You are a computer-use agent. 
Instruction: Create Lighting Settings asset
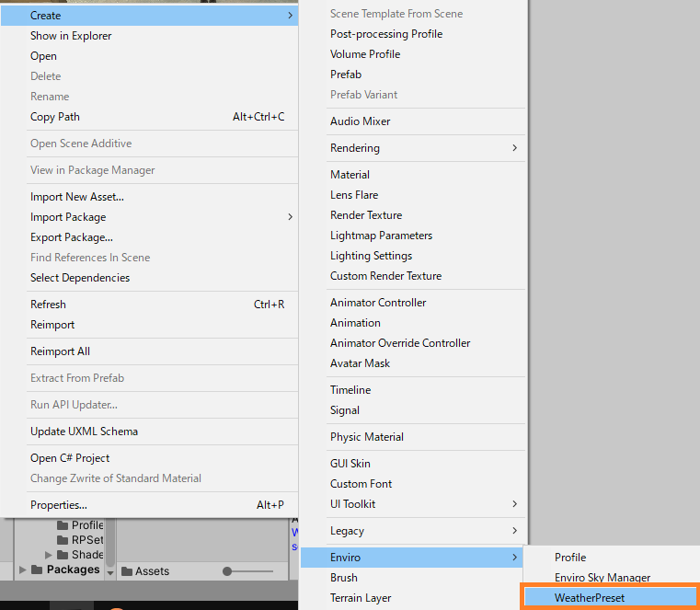click(413, 256)
